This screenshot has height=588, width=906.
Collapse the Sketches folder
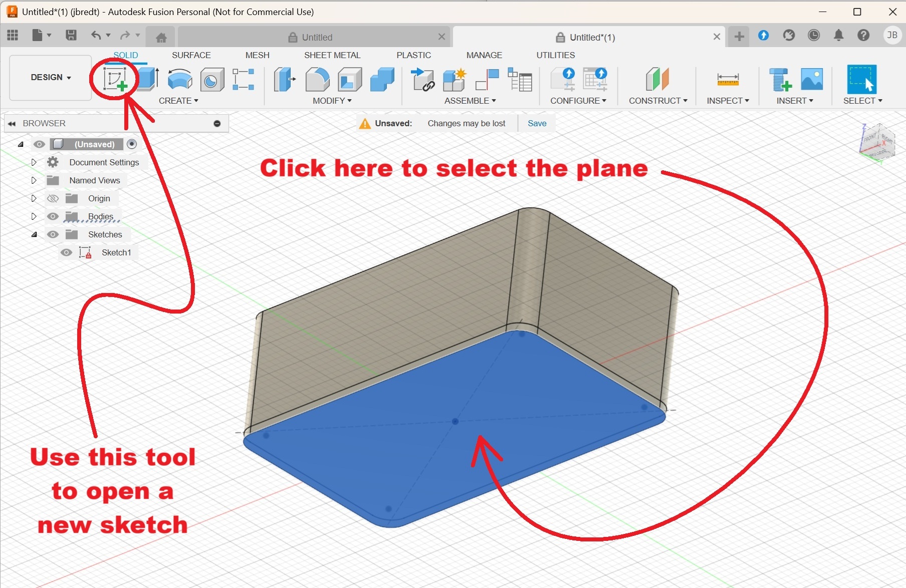(34, 234)
